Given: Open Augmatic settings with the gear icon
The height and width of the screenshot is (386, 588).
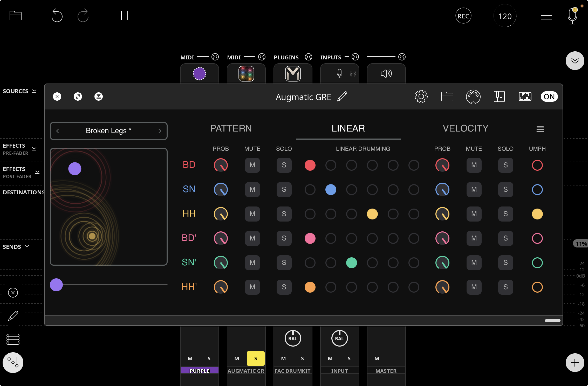Looking at the screenshot, I should click(x=421, y=96).
